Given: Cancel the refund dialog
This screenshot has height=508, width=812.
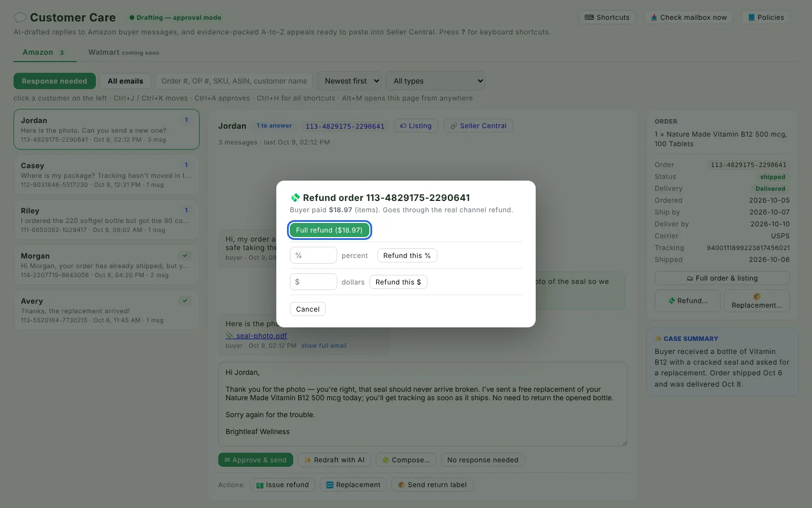Looking at the screenshot, I should click(308, 309).
